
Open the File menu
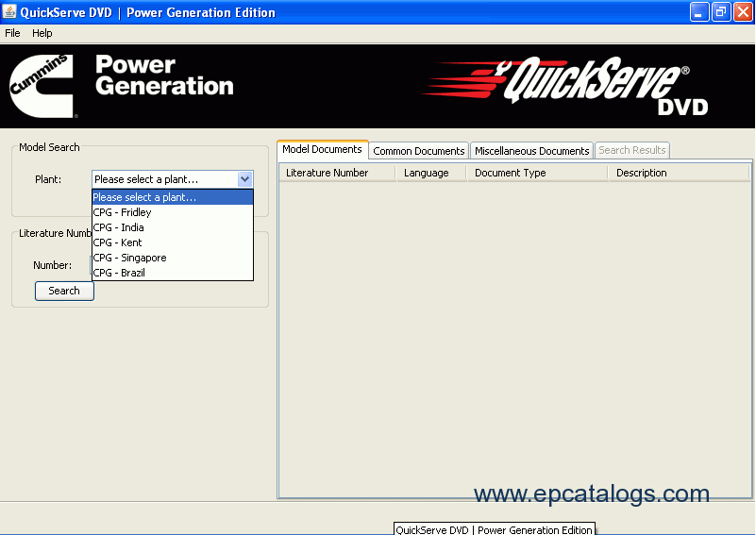tap(12, 33)
